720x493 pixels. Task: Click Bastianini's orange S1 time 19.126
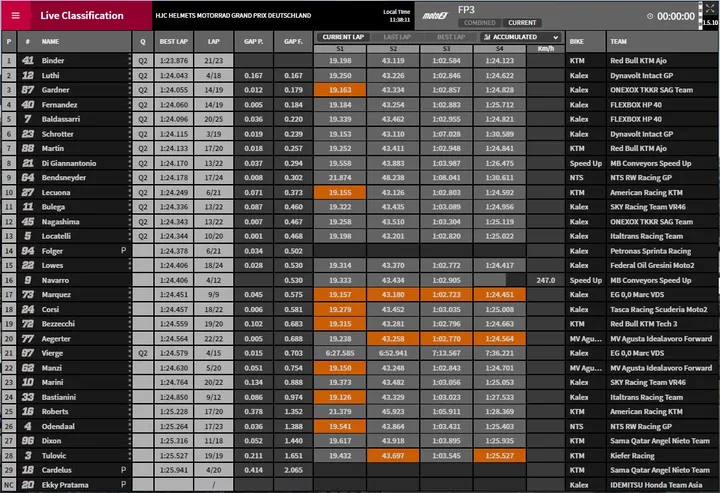pyautogui.click(x=340, y=397)
